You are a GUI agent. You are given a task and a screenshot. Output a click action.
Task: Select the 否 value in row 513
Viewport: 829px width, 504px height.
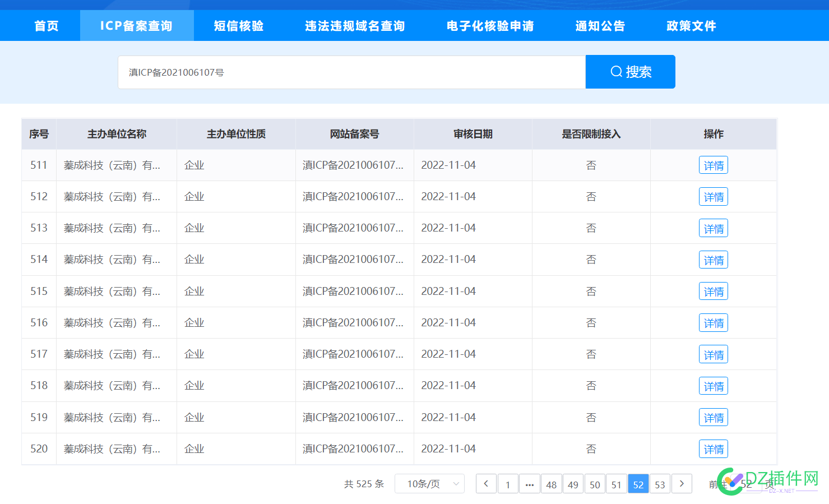click(x=591, y=228)
